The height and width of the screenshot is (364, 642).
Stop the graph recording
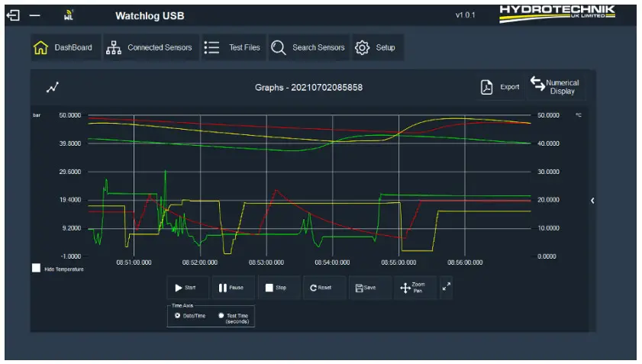(279, 288)
